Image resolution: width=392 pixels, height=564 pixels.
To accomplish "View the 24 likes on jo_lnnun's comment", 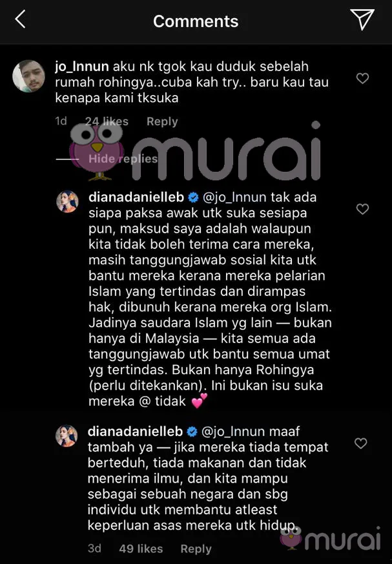I will (107, 121).
